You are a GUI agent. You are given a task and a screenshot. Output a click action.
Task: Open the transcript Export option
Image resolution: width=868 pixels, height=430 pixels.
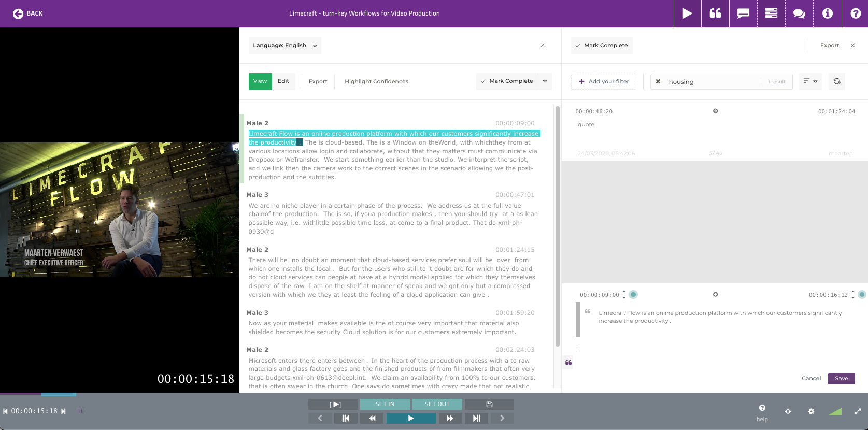point(318,81)
